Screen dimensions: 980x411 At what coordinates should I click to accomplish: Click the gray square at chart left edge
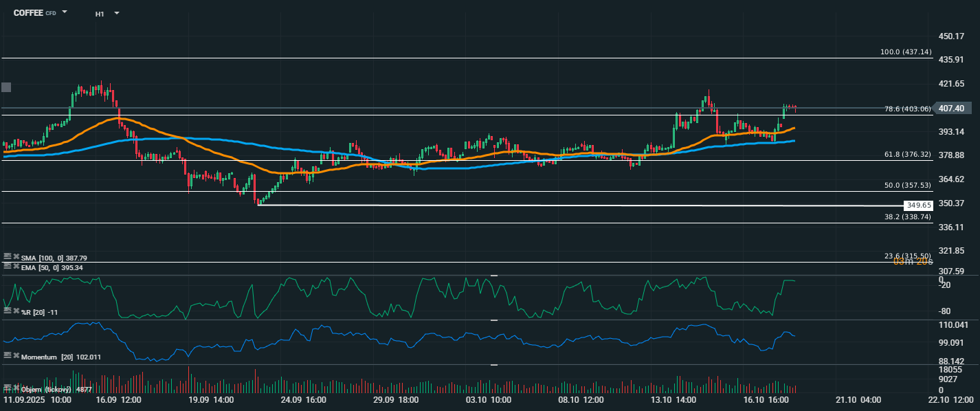coord(7,87)
